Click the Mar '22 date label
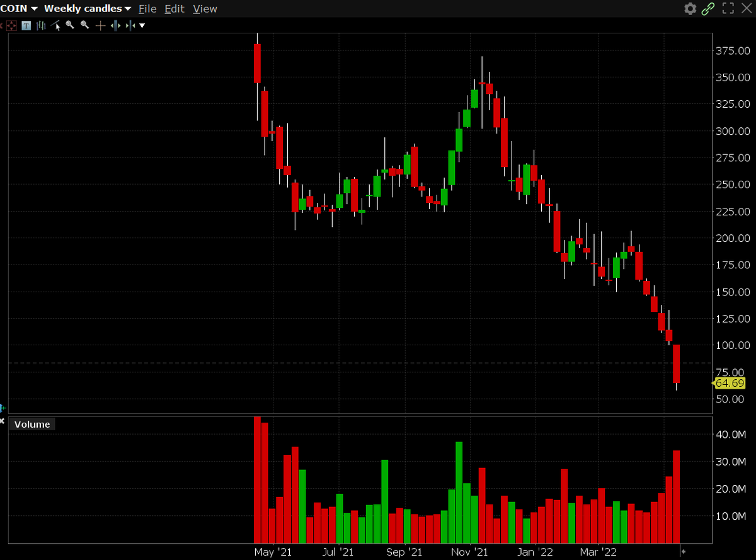The height and width of the screenshot is (560, 756). click(598, 552)
